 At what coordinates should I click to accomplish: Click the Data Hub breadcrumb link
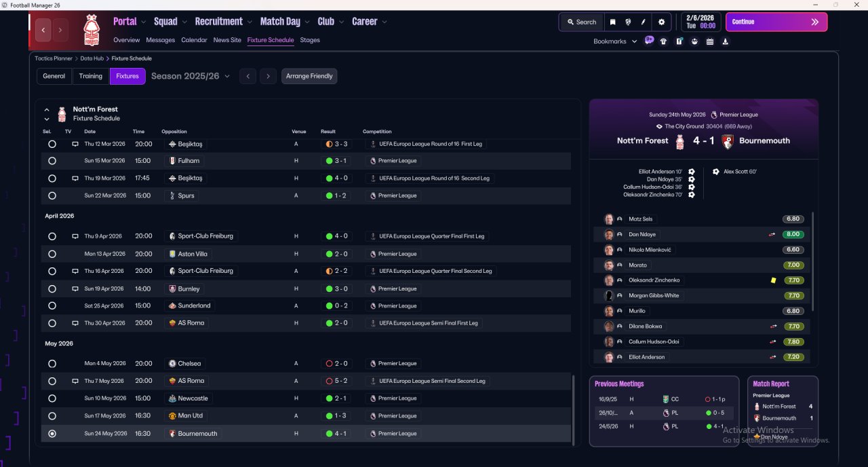tap(92, 59)
